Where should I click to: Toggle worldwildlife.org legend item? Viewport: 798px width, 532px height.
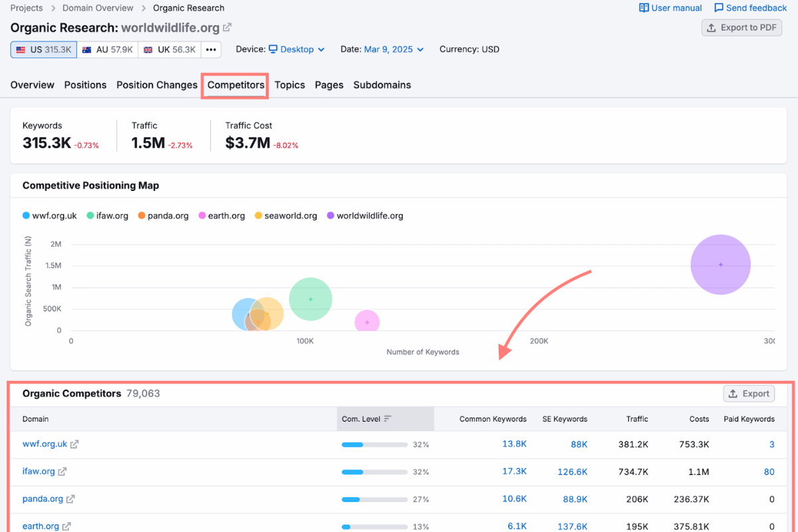pyautogui.click(x=365, y=215)
